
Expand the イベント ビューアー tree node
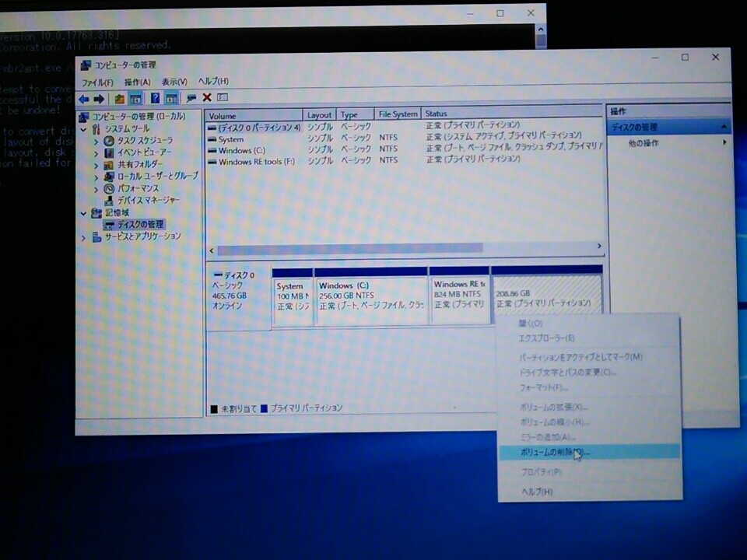(96, 152)
